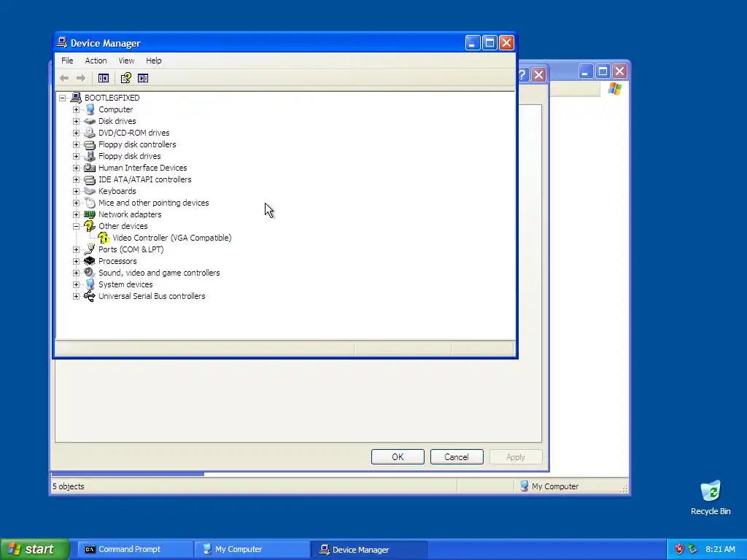The height and width of the screenshot is (560, 747).
Task: Click the Keyboards icon
Action: (90, 191)
